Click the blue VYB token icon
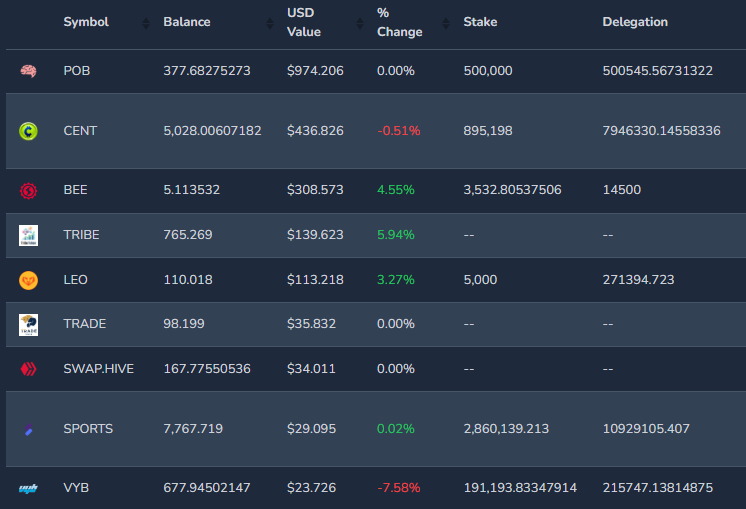The width and height of the screenshot is (746, 509). click(29, 488)
